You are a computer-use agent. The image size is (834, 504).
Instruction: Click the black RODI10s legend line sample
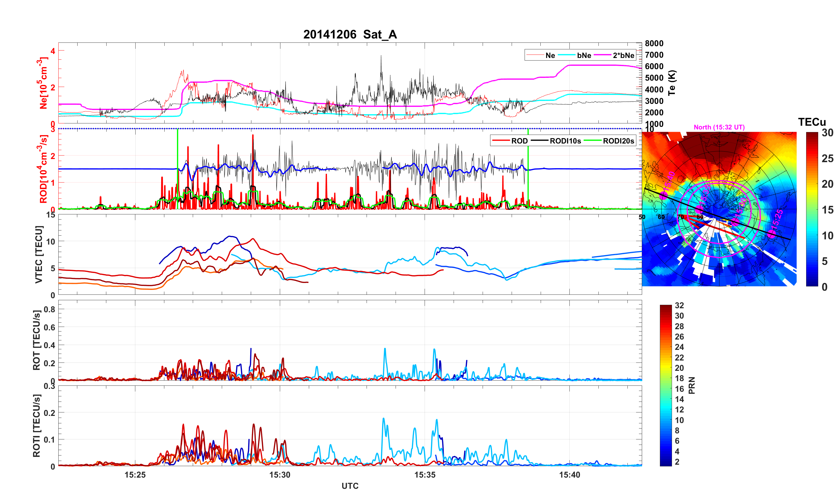point(539,141)
